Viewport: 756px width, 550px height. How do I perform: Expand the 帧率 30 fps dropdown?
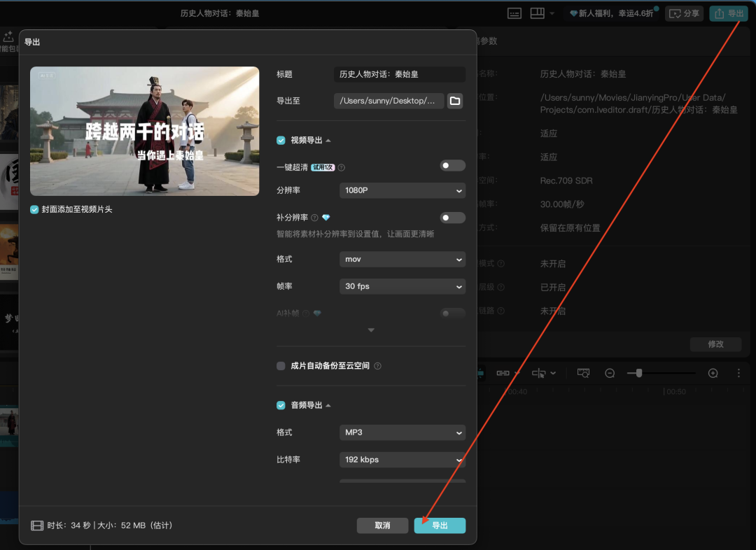pyautogui.click(x=402, y=286)
